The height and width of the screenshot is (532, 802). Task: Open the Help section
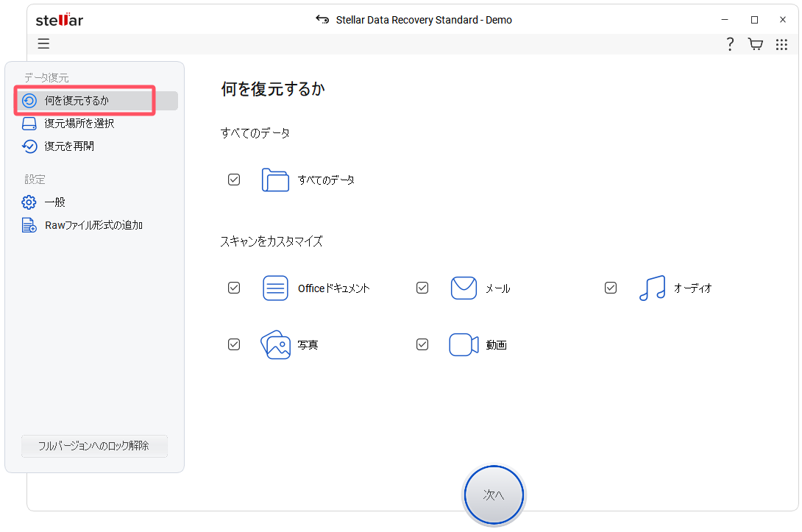click(x=729, y=43)
